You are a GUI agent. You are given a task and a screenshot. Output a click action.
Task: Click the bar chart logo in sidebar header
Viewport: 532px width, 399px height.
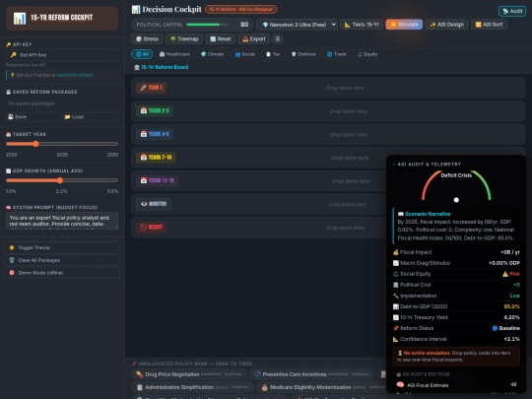pos(20,18)
